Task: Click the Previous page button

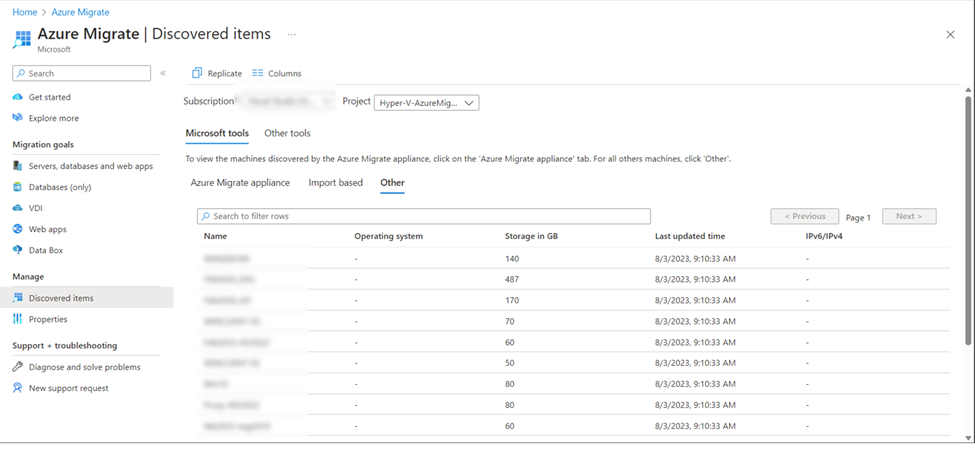Action: [805, 216]
